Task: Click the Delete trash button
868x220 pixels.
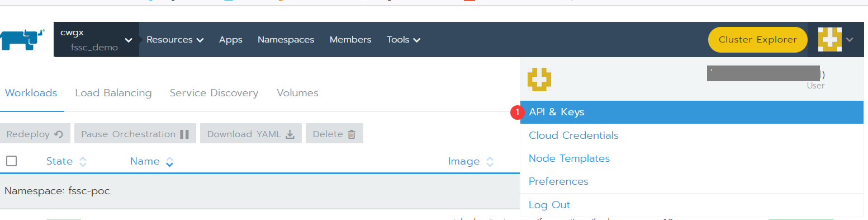Action: [334, 134]
